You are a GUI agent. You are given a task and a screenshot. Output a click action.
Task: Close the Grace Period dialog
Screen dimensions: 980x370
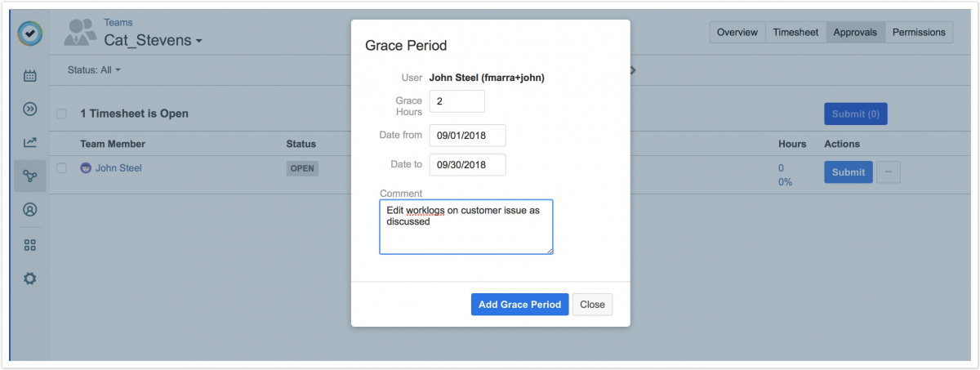click(x=592, y=305)
